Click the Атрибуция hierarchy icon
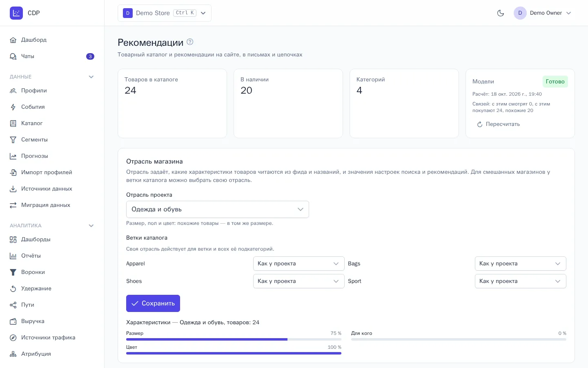 click(x=13, y=354)
